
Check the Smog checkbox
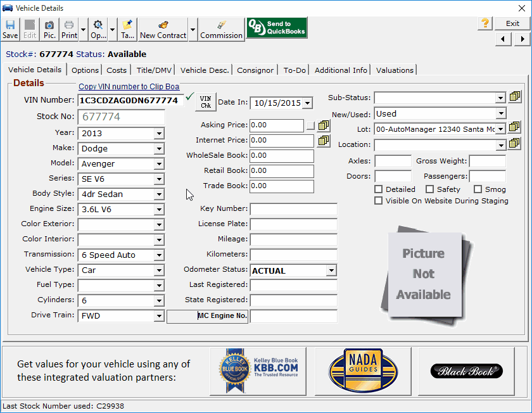pos(477,189)
